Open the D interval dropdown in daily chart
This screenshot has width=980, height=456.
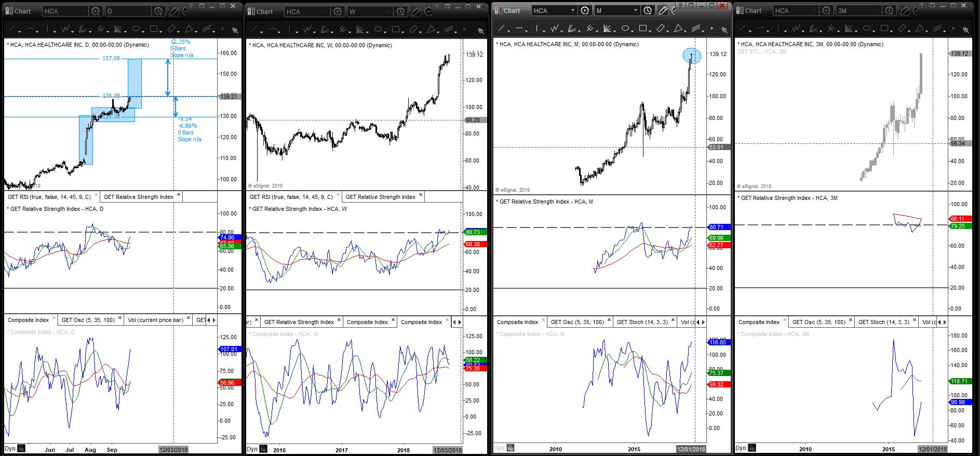pyautogui.click(x=146, y=11)
